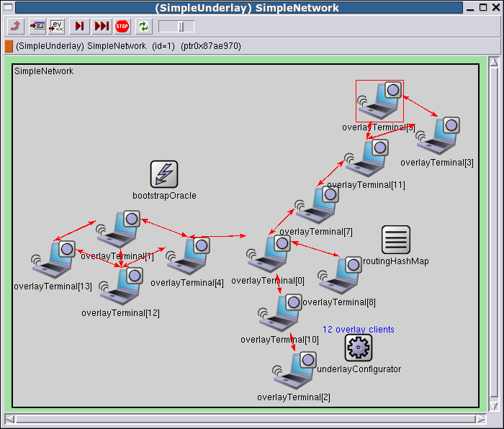Image resolution: width=504 pixels, height=429 pixels.
Task: Click the title bar '(SimpleUnderlay) SimpleNetwork'
Action: point(247,8)
